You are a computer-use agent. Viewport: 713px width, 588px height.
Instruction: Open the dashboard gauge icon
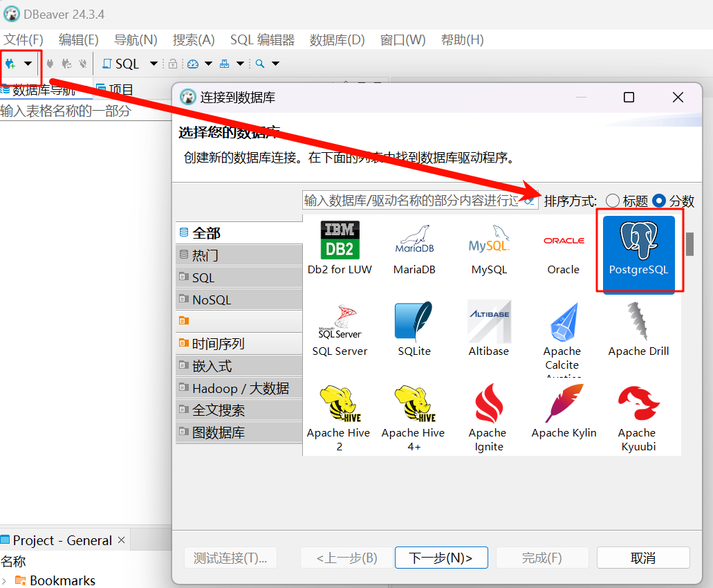(x=193, y=64)
